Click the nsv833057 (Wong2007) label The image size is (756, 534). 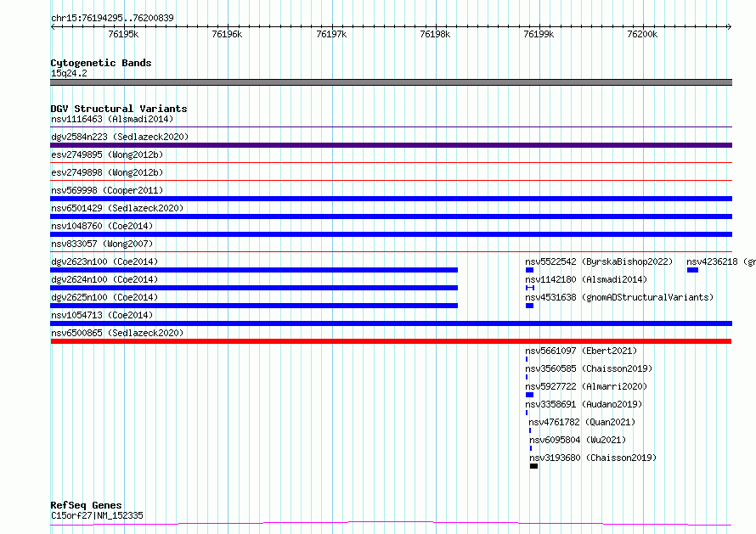click(x=102, y=244)
